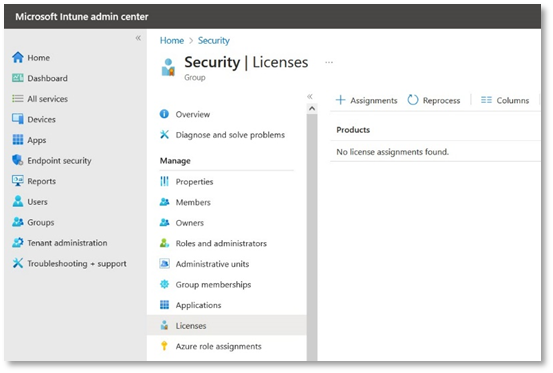Click the Security breadcrumb link

coord(214,41)
